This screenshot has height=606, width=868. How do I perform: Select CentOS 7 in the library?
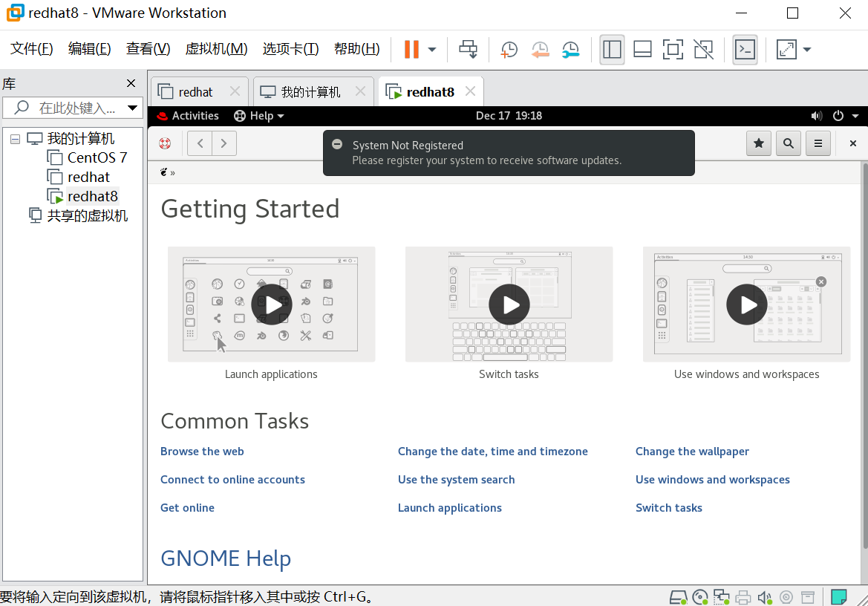pyautogui.click(x=97, y=157)
